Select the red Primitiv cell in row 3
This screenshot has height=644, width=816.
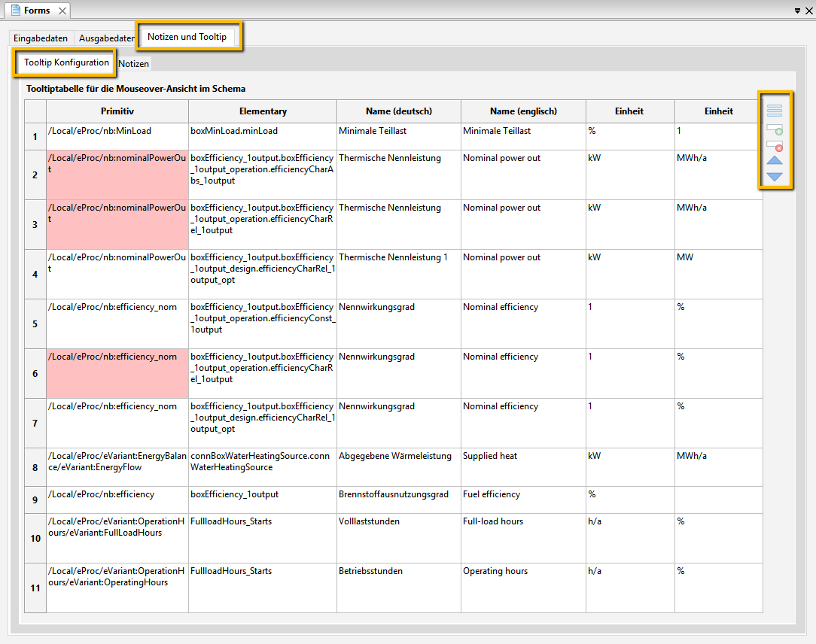tap(117, 225)
